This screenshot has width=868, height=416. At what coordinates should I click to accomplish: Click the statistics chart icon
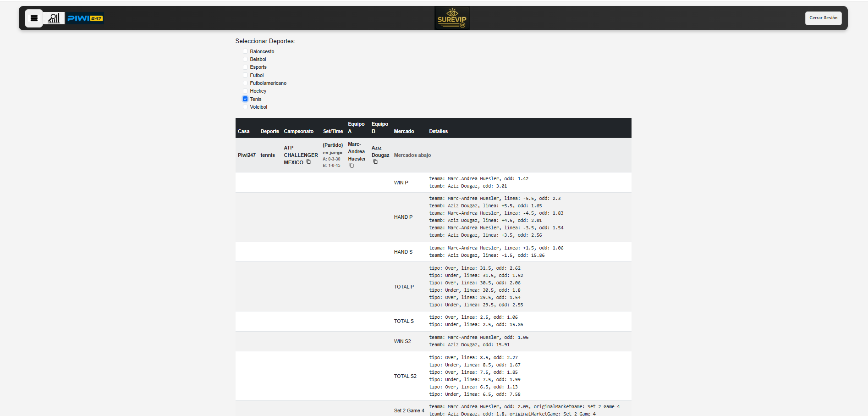tap(54, 18)
